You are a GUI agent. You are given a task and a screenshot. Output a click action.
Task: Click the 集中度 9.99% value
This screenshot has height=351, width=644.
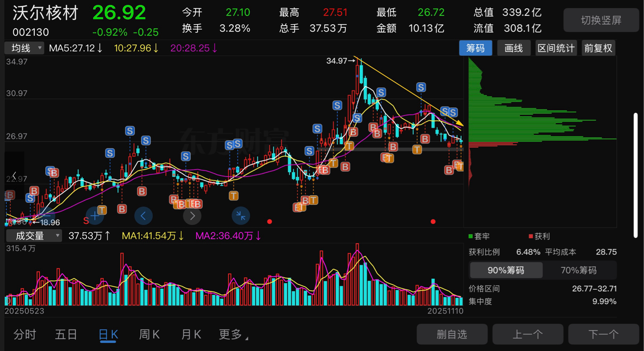click(605, 302)
